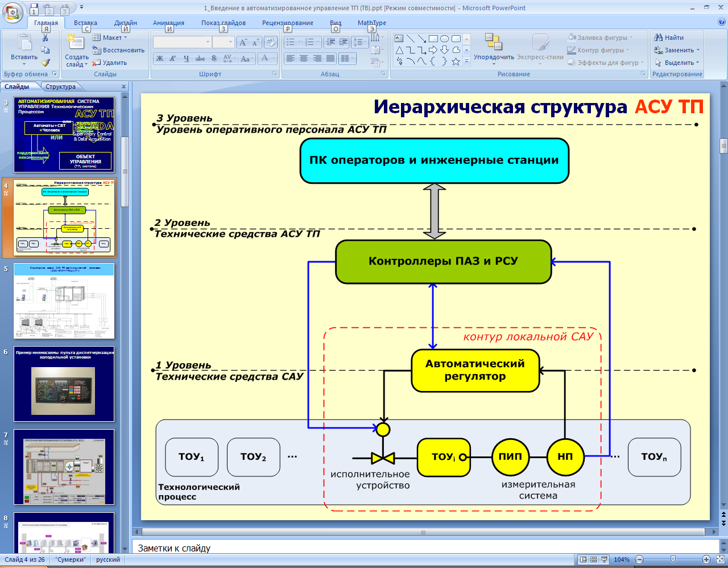
Task: Toggle bold (Ж) formatting
Action: [160, 59]
